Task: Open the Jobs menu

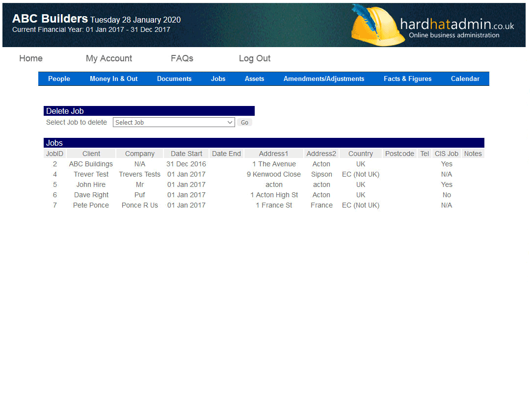Action: [218, 78]
